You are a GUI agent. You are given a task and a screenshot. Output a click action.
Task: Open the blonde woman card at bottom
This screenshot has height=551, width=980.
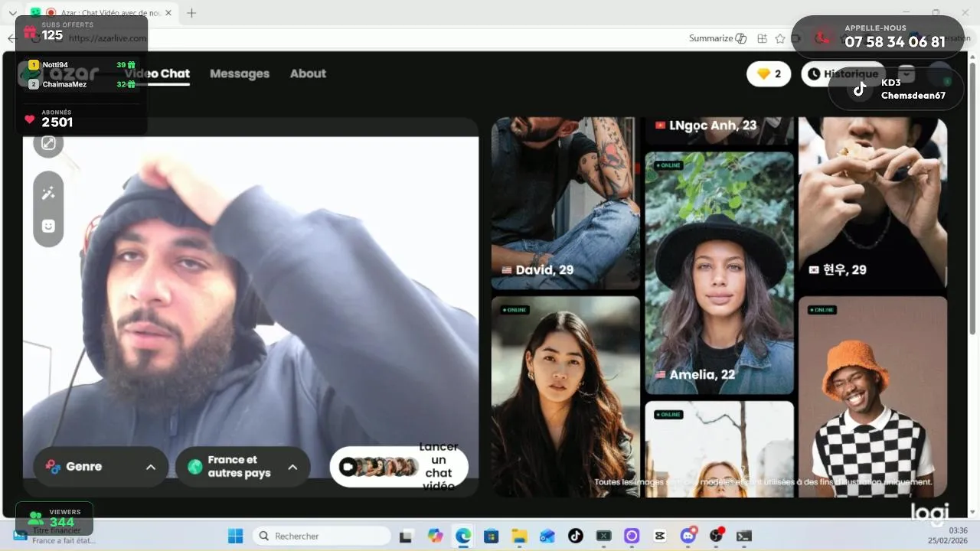pos(719,448)
